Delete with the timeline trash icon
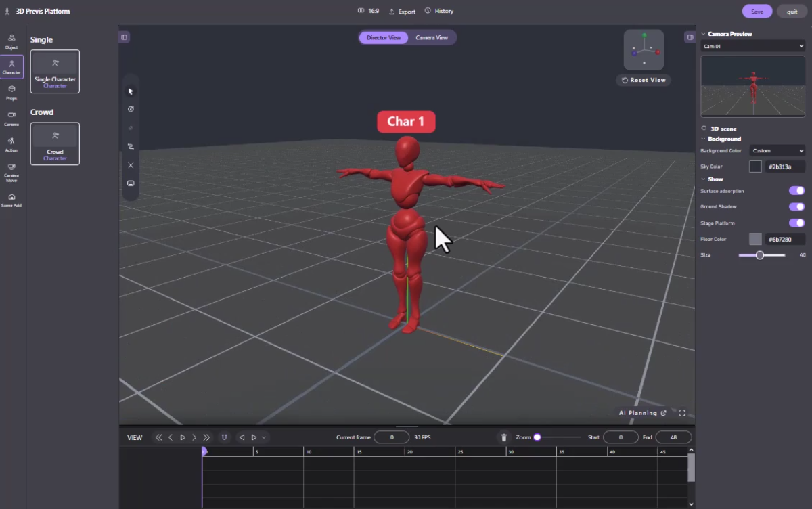This screenshot has height=509, width=812. click(503, 437)
